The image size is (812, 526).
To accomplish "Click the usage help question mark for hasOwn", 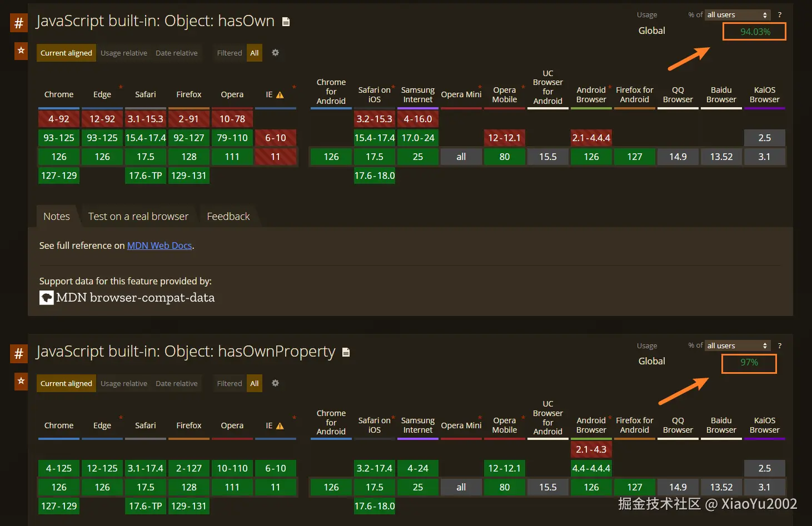I will pyautogui.click(x=779, y=15).
